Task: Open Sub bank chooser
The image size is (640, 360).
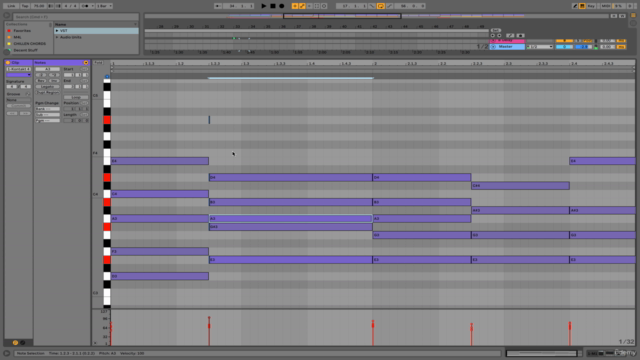Action: point(47,115)
